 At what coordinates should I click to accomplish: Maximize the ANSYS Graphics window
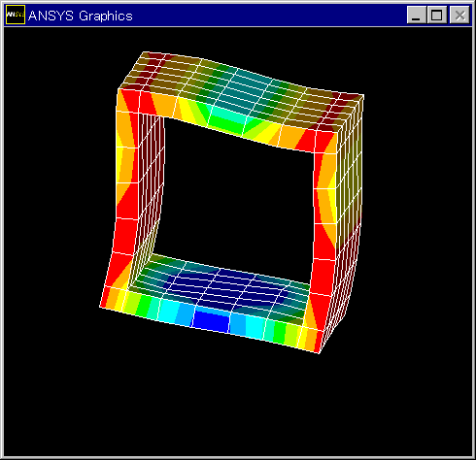[x=437, y=15]
